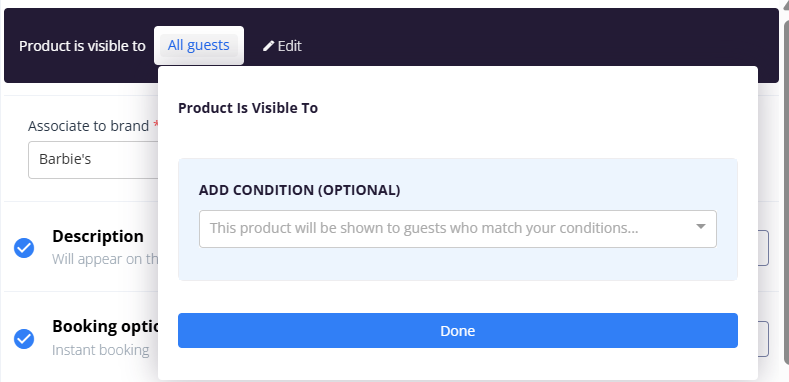
Task: Click the Product Is Visible To popup title
Action: 248,108
